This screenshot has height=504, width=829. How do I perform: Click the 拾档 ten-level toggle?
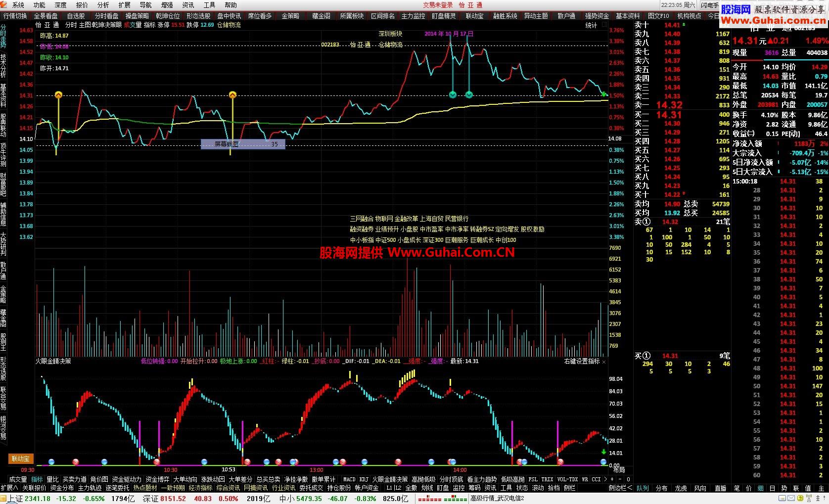pos(554,488)
